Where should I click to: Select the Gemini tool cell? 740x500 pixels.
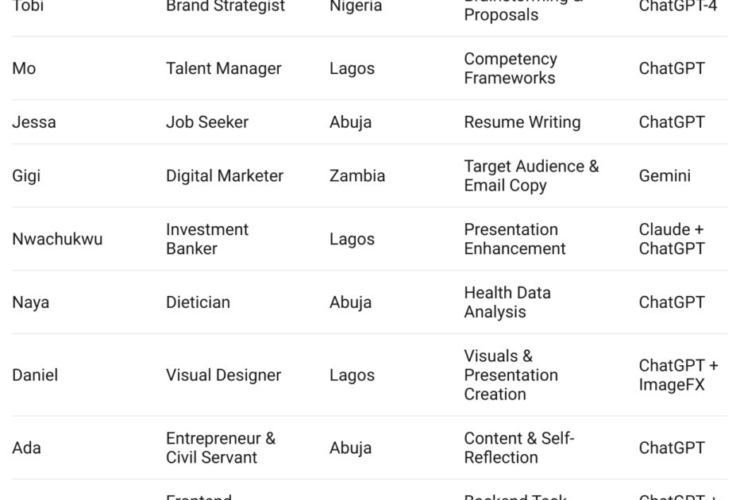click(664, 176)
